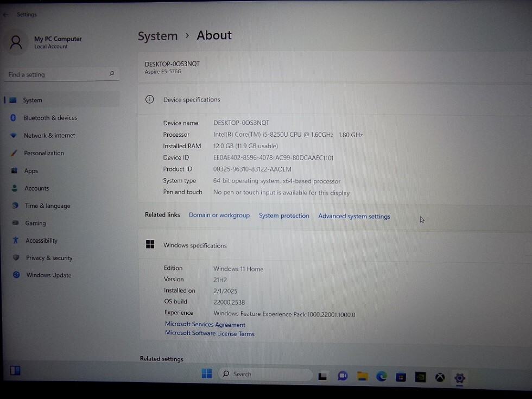
Task: Open the Microsoft Services Agreement link
Action: click(205, 325)
